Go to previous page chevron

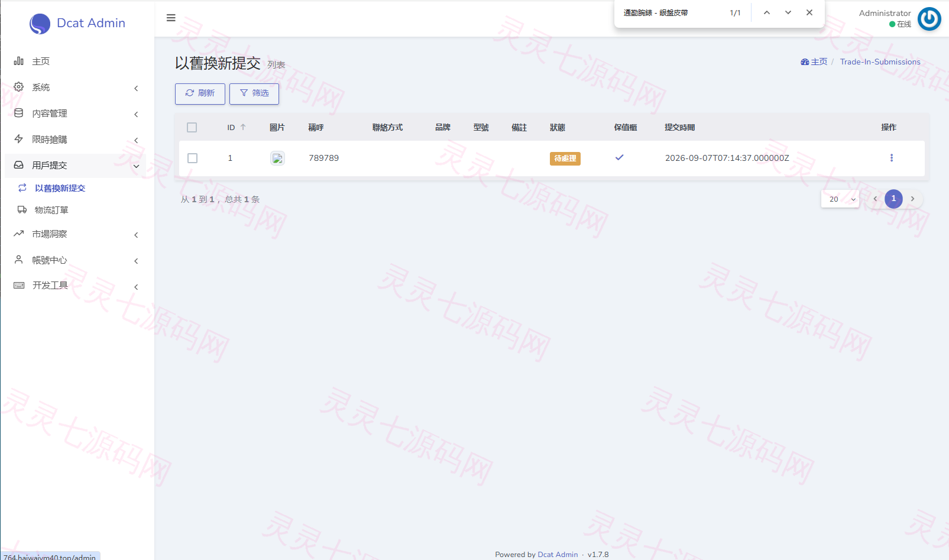[876, 199]
